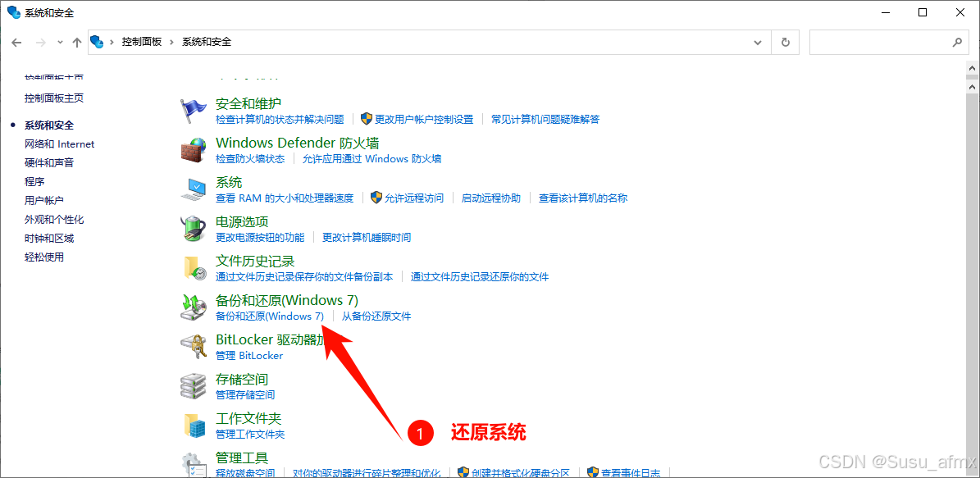Open 时钟和区域 category in sidebar
Image resolution: width=980 pixels, height=478 pixels.
(49, 238)
